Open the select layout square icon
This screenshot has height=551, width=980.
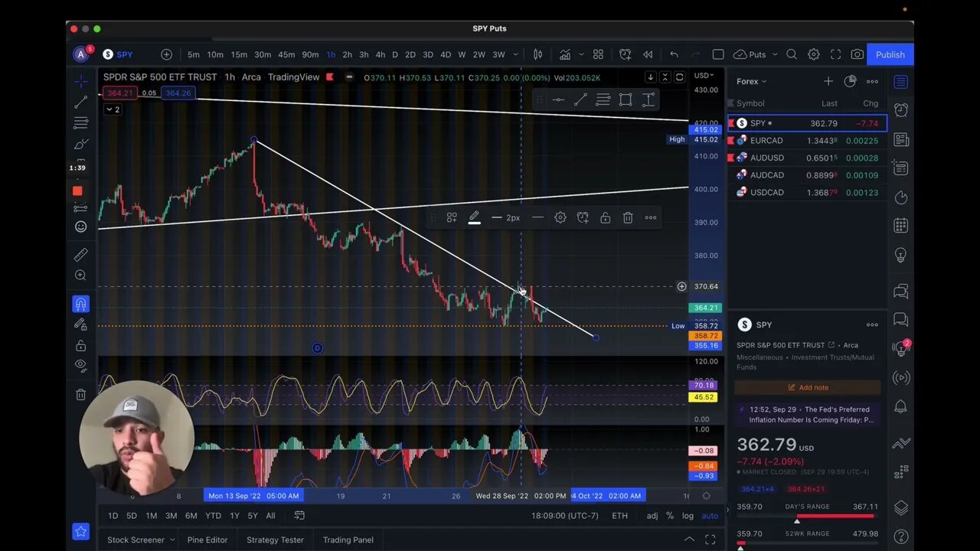(x=718, y=54)
